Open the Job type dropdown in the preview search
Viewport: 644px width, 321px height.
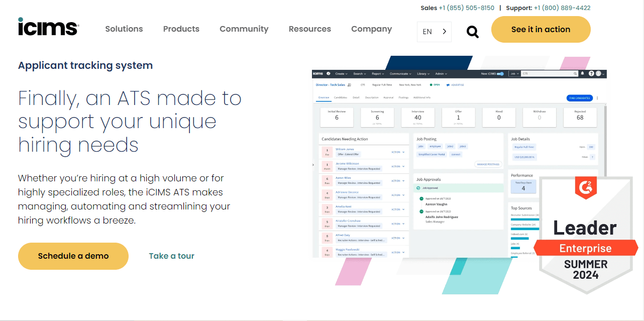pyautogui.click(x=514, y=73)
